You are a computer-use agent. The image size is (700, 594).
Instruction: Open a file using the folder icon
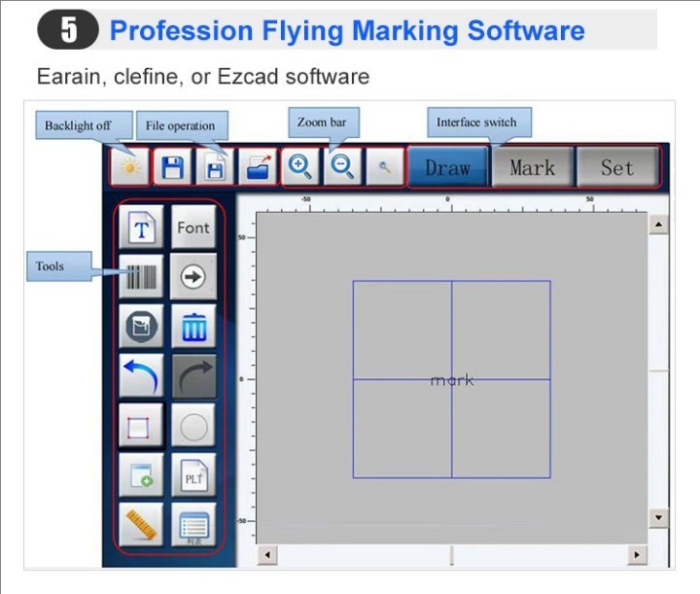point(258,167)
